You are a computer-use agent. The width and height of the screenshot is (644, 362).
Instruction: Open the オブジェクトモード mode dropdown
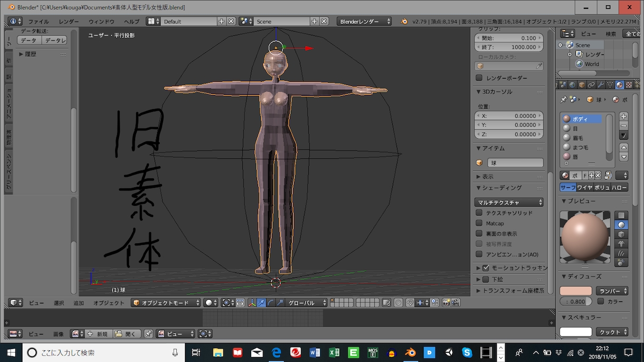coord(166,303)
